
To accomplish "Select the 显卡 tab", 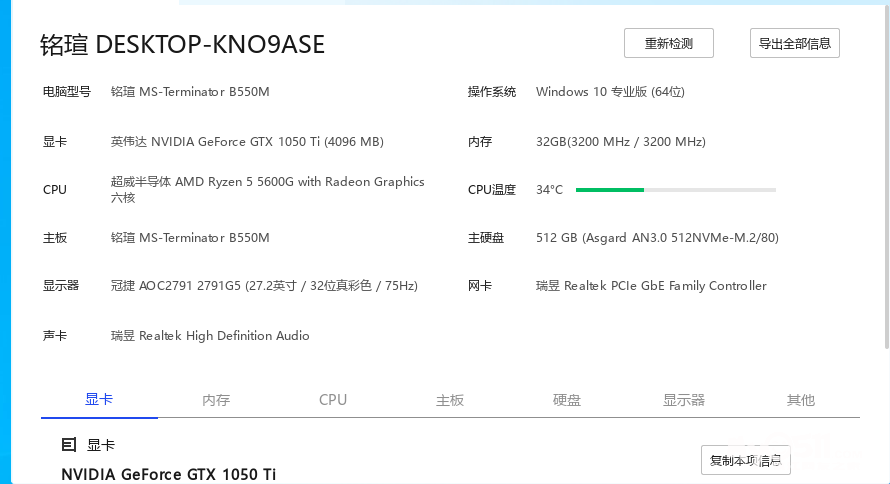I will click(x=99, y=400).
